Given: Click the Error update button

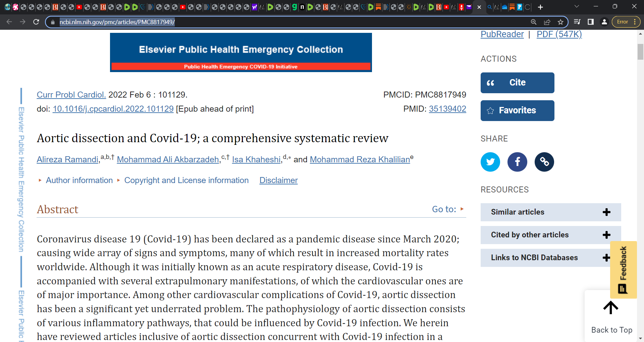Looking at the screenshot, I should pyautogui.click(x=623, y=22).
